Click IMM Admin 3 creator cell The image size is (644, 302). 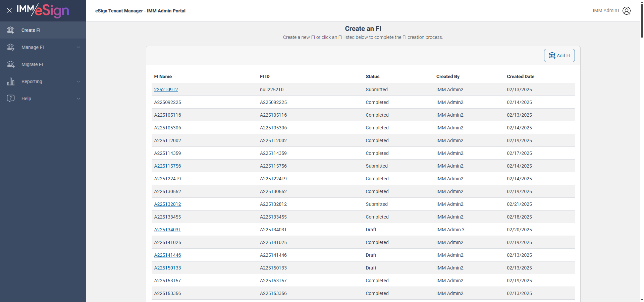point(450,230)
